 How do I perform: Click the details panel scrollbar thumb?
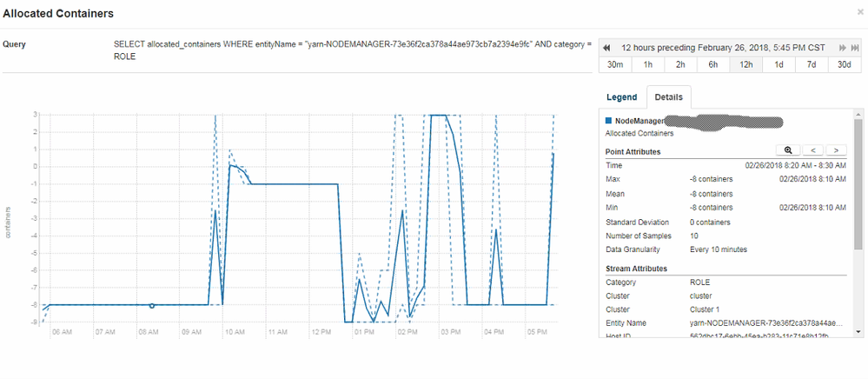click(x=858, y=184)
